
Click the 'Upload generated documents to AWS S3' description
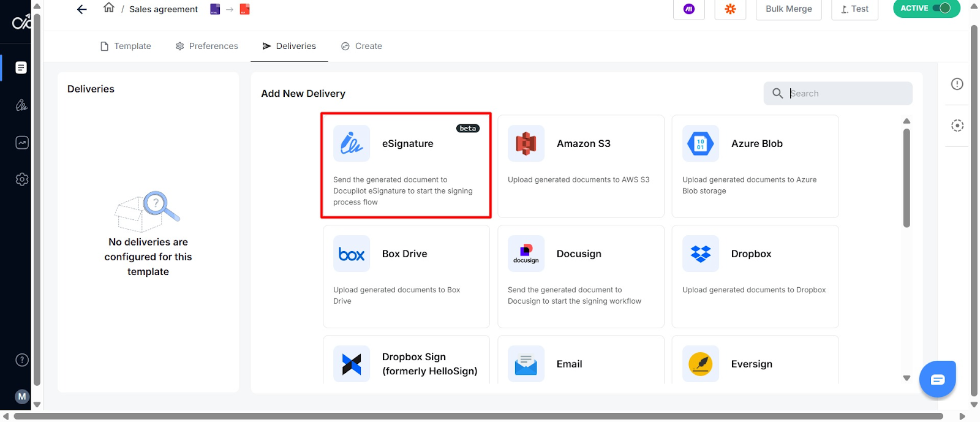pos(579,179)
